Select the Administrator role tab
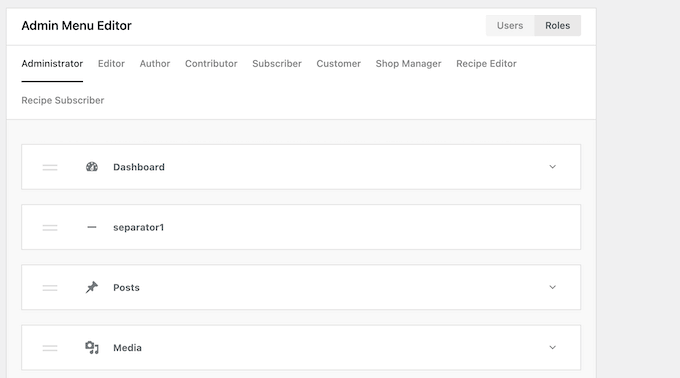This screenshot has height=378, width=680. point(52,64)
